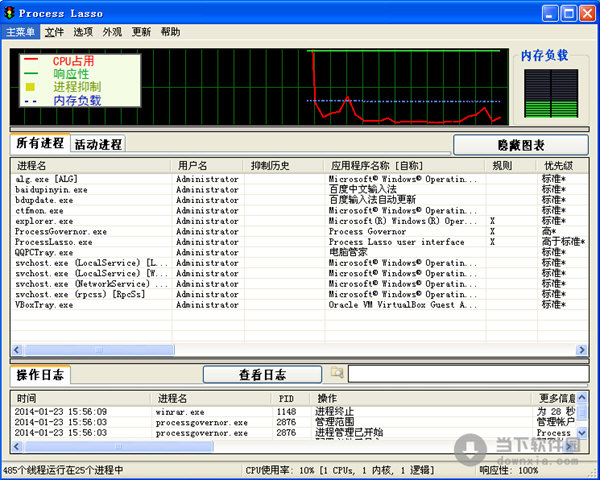This screenshot has height=480, width=600.
Task: Click the 应用程序名称 [自称] column header
Action: click(x=405, y=166)
